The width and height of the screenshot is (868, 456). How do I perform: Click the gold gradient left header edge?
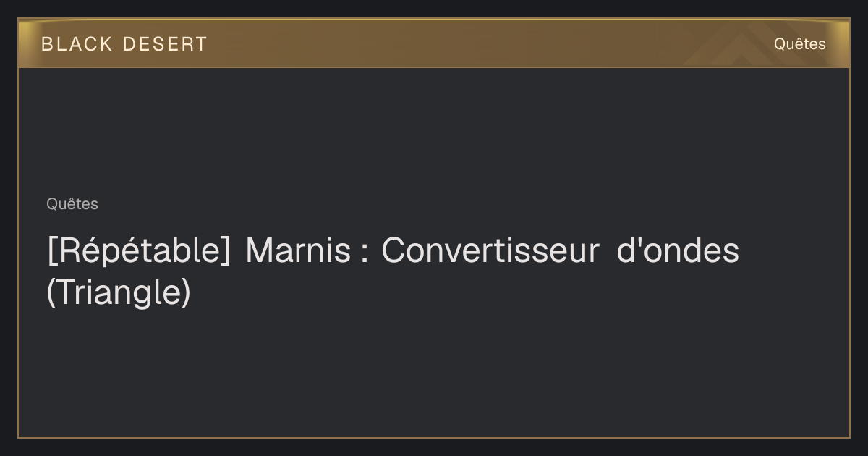[x=29, y=43]
